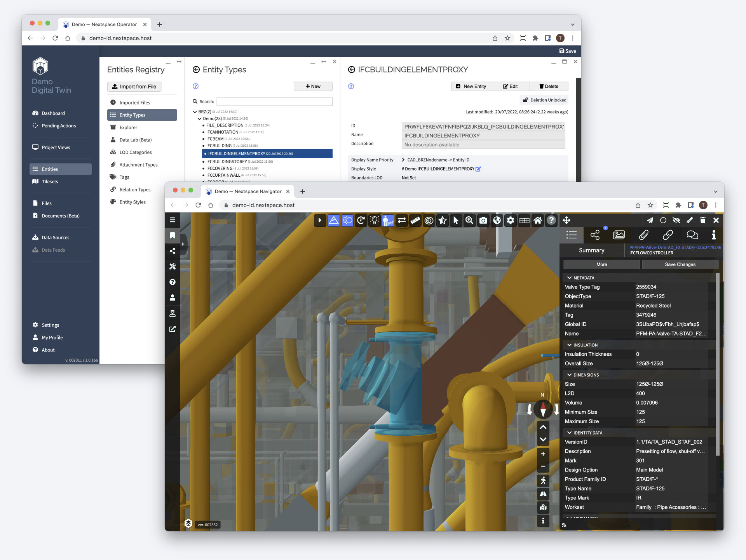This screenshot has height=560, width=746.
Task: Select Entity Styles in Entities Registry
Action: [132, 202]
